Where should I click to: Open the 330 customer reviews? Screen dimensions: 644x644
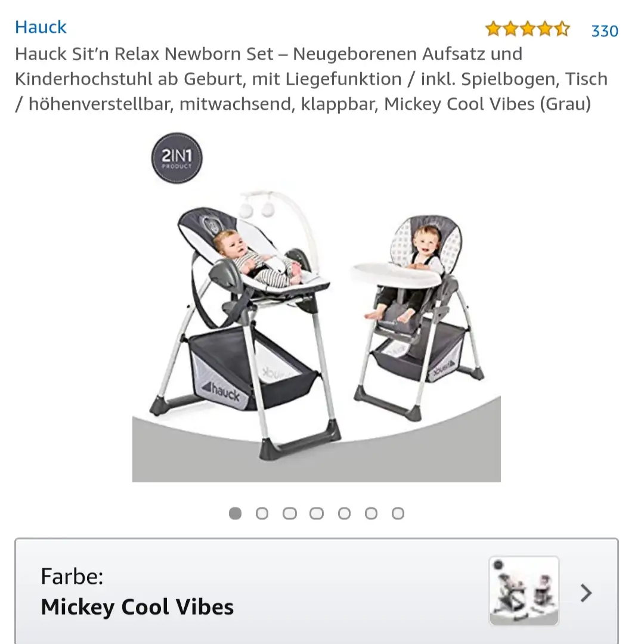(x=604, y=31)
